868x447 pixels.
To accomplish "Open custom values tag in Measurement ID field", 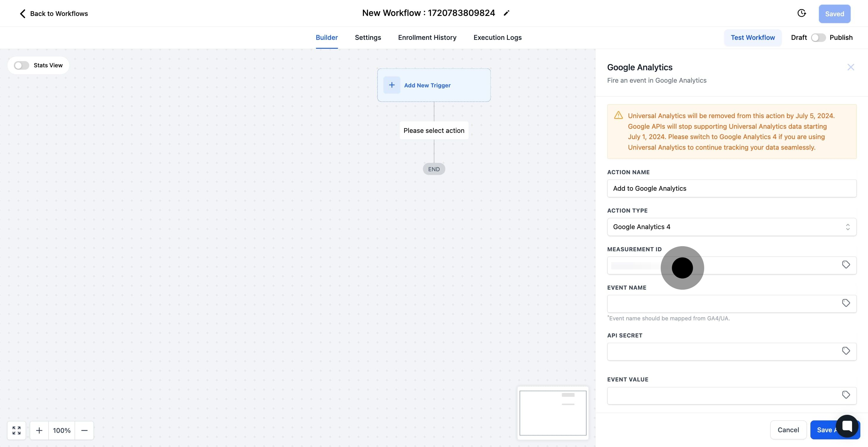I will 846,265.
